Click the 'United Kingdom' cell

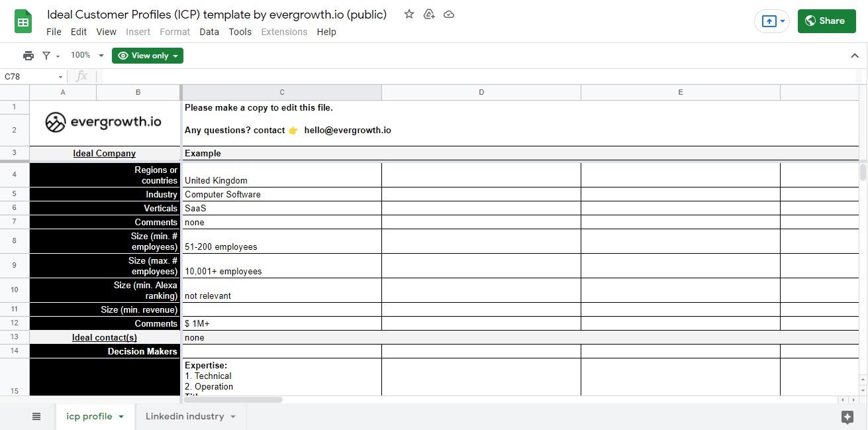[282, 175]
